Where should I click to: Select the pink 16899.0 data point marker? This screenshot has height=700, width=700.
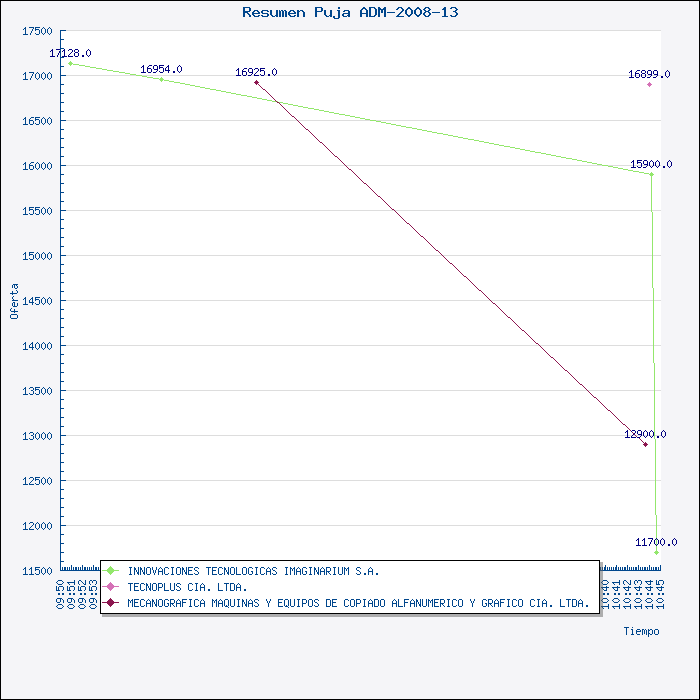point(649,84)
